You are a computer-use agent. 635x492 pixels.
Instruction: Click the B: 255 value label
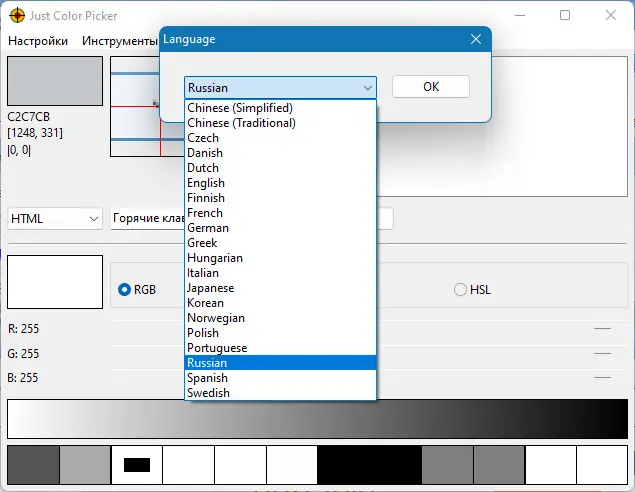[23, 378]
